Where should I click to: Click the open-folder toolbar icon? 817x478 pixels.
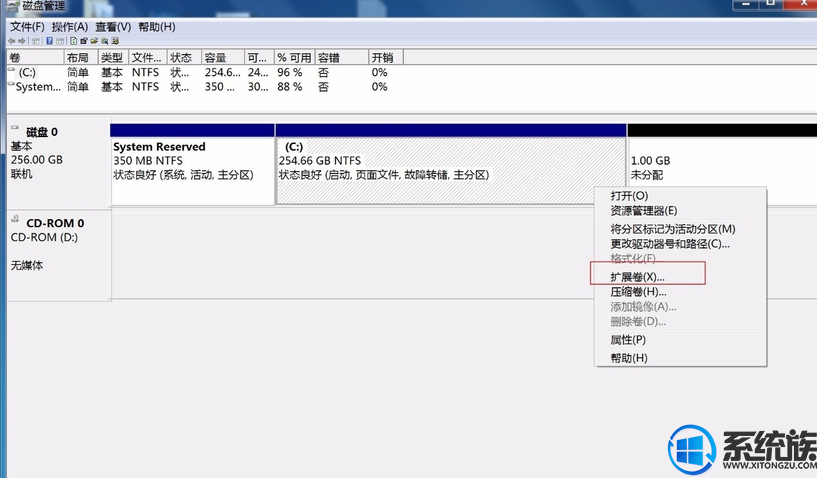pyautogui.click(x=94, y=41)
